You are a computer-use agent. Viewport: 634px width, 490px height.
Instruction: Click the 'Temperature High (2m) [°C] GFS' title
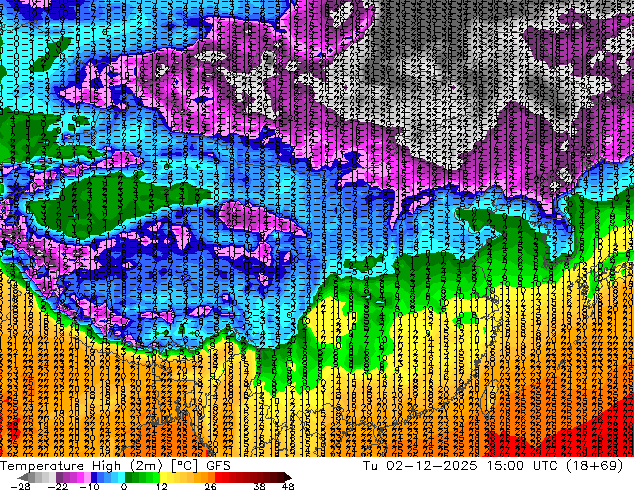coord(115,466)
